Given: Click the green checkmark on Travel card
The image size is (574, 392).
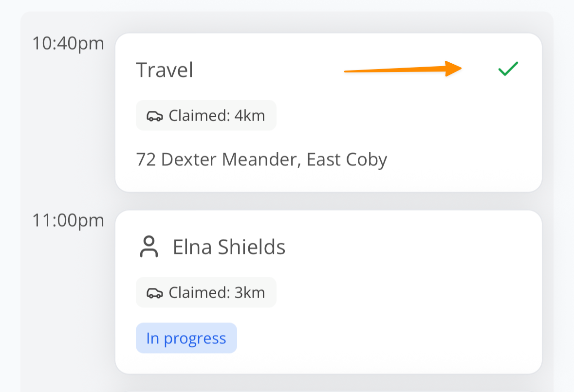Looking at the screenshot, I should click(x=508, y=69).
